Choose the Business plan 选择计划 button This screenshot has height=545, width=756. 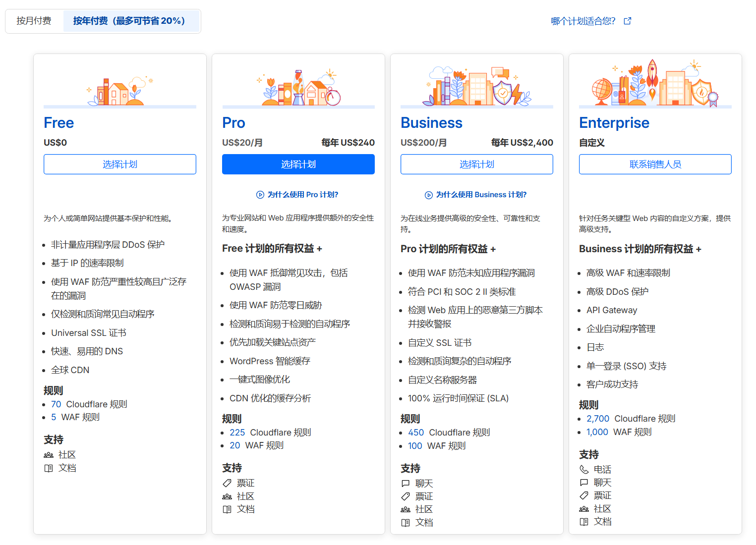click(477, 164)
